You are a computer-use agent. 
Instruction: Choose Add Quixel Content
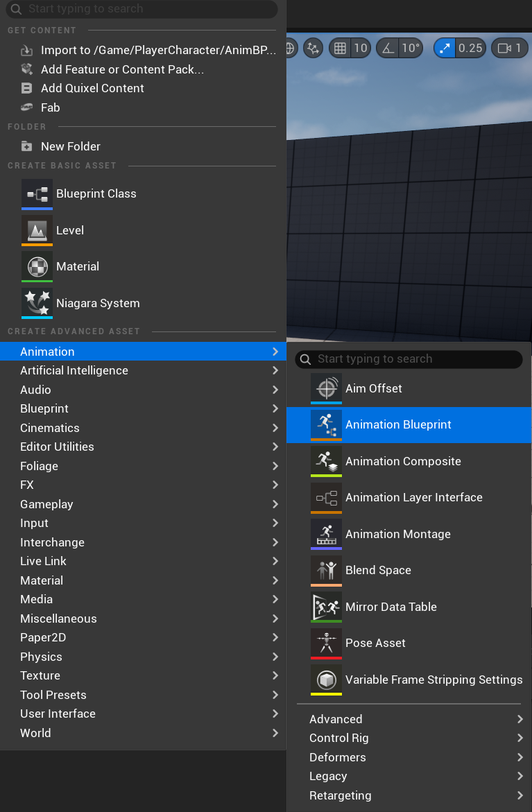click(143, 88)
